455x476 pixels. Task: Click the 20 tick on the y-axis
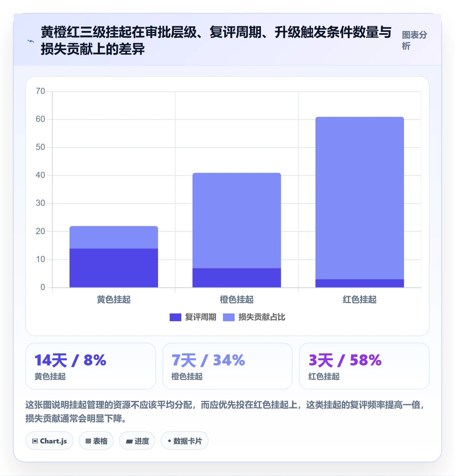pyautogui.click(x=41, y=231)
